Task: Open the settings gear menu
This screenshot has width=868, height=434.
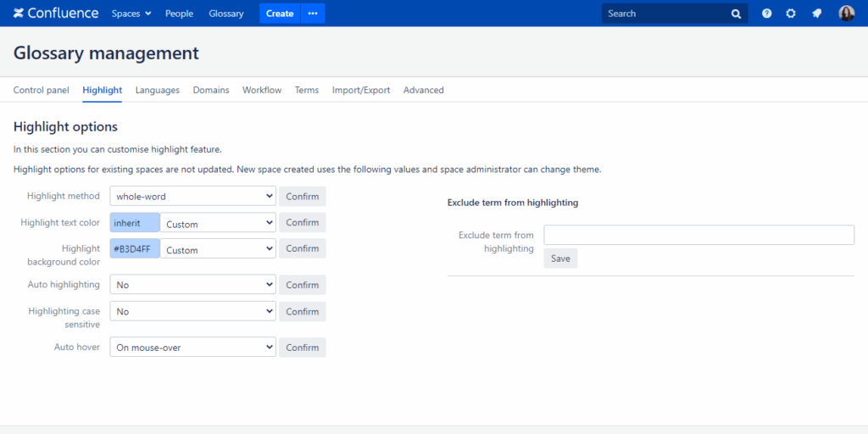Action: coord(791,14)
